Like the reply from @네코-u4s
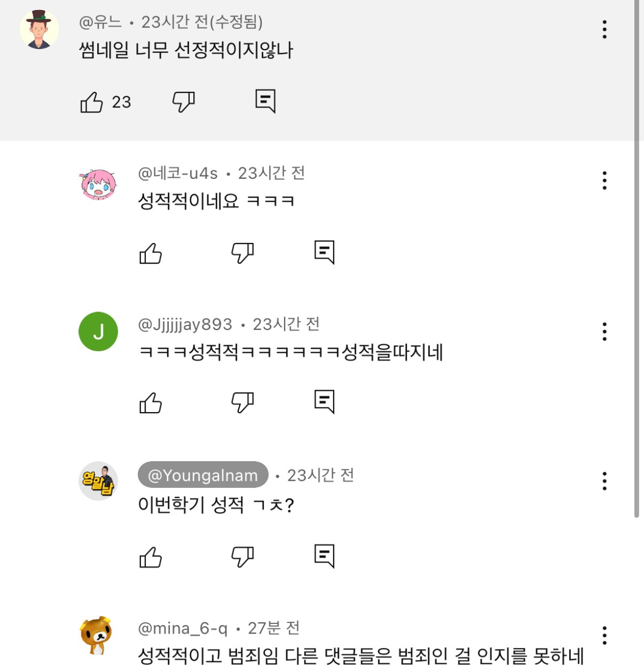Screen dimensions: 644x672 tap(151, 253)
